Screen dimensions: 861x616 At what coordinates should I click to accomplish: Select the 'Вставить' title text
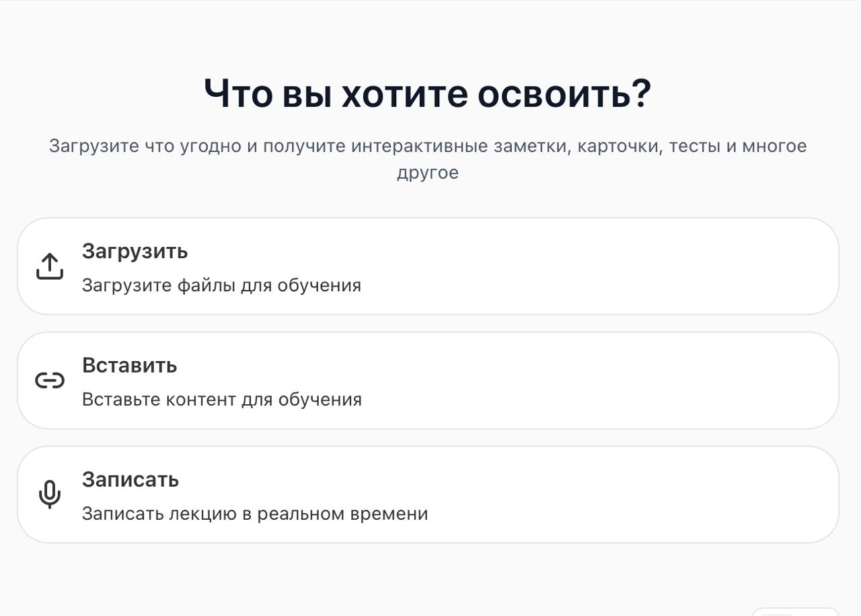pyautogui.click(x=129, y=366)
